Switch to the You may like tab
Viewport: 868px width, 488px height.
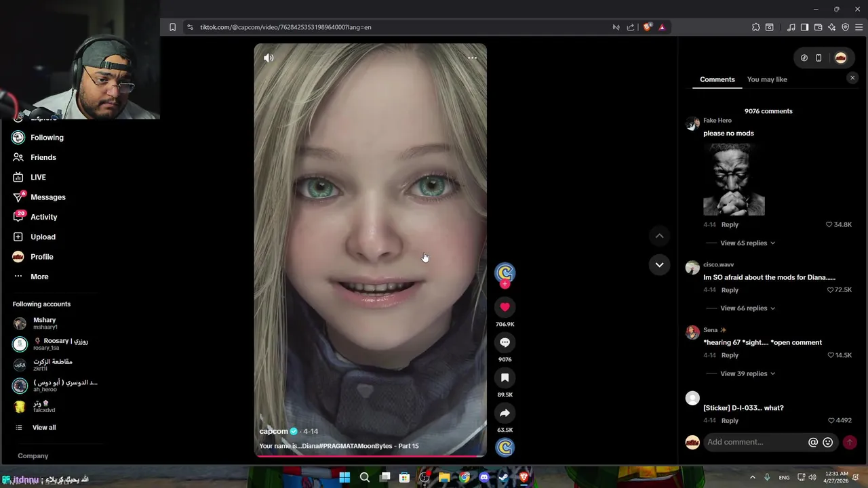pos(767,79)
